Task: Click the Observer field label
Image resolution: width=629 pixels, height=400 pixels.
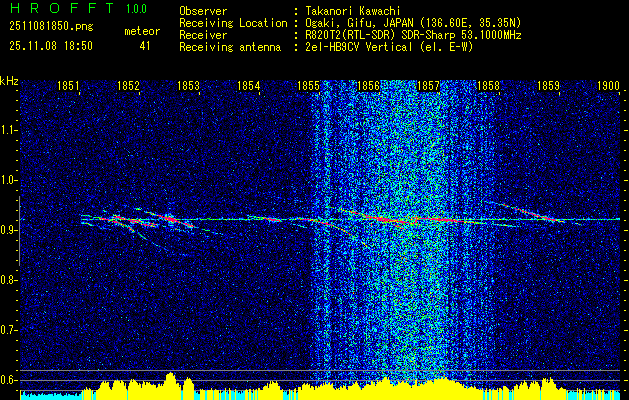Action: coord(203,11)
